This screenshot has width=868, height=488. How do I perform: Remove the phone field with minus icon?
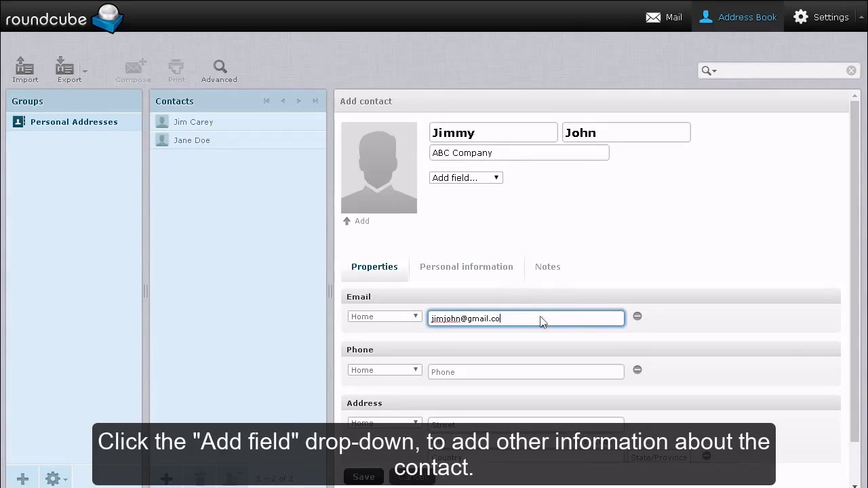pos(637,369)
